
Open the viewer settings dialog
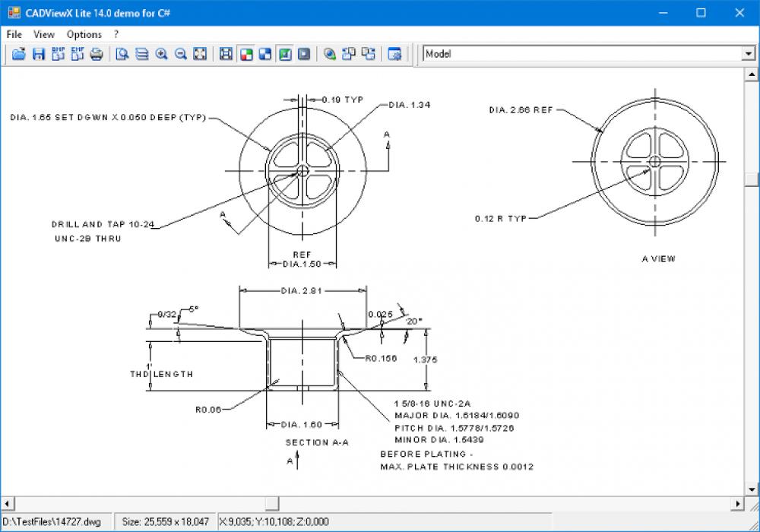tap(393, 55)
